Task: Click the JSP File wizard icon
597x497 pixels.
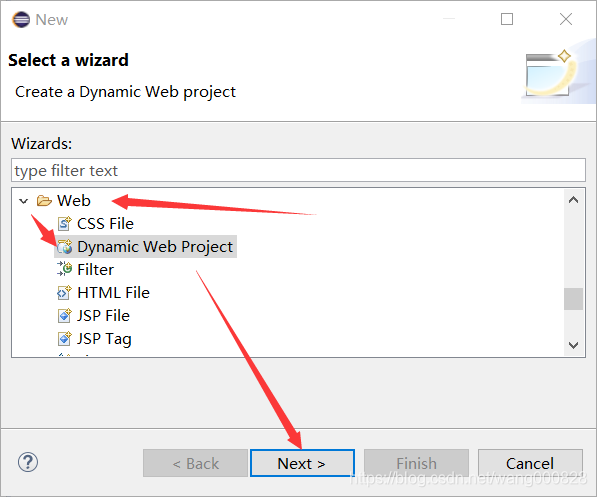Action: pos(64,316)
